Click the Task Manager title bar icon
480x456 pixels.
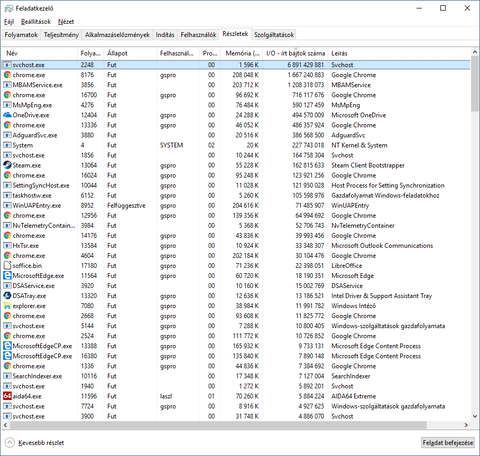click(x=9, y=8)
